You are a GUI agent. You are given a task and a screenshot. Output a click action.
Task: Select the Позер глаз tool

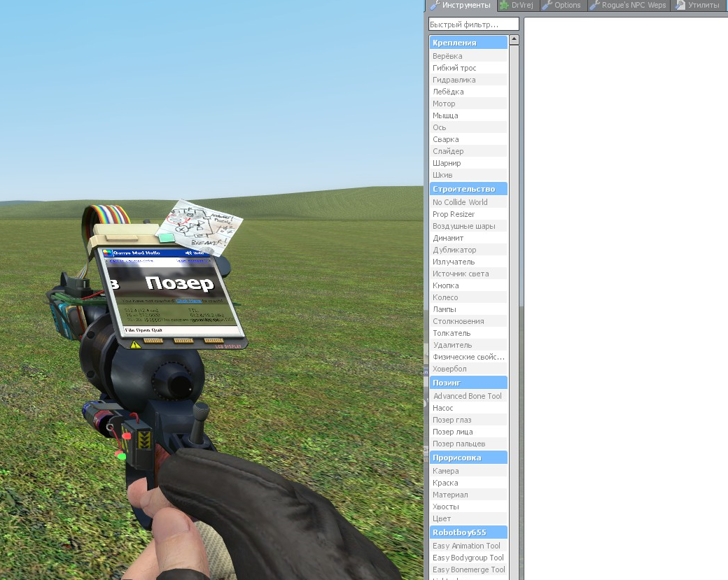click(x=468, y=420)
